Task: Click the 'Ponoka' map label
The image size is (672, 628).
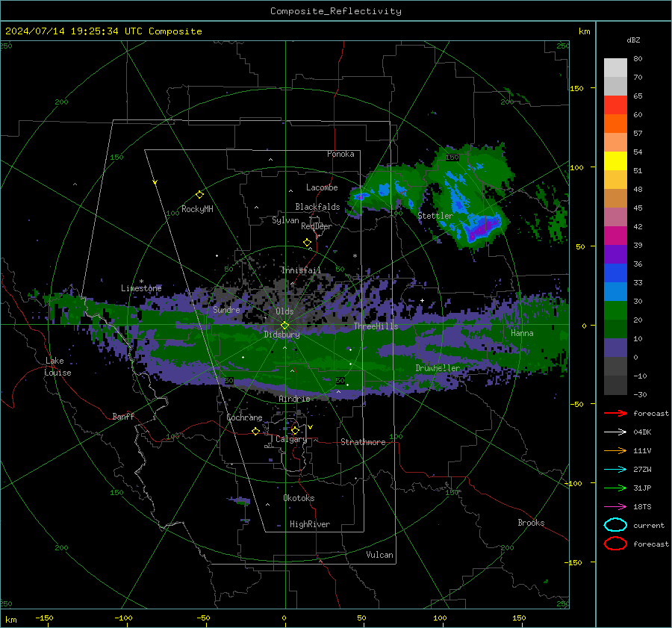Action: 340,154
